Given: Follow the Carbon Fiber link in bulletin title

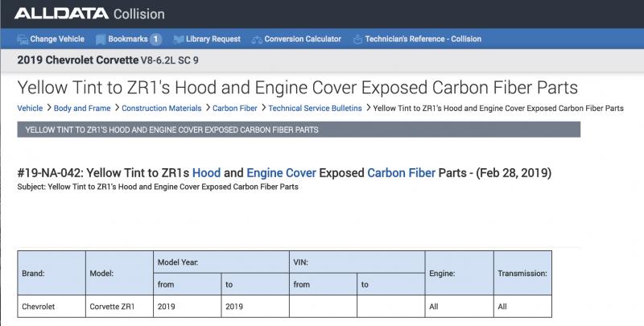Looking at the screenshot, I should coord(401,173).
